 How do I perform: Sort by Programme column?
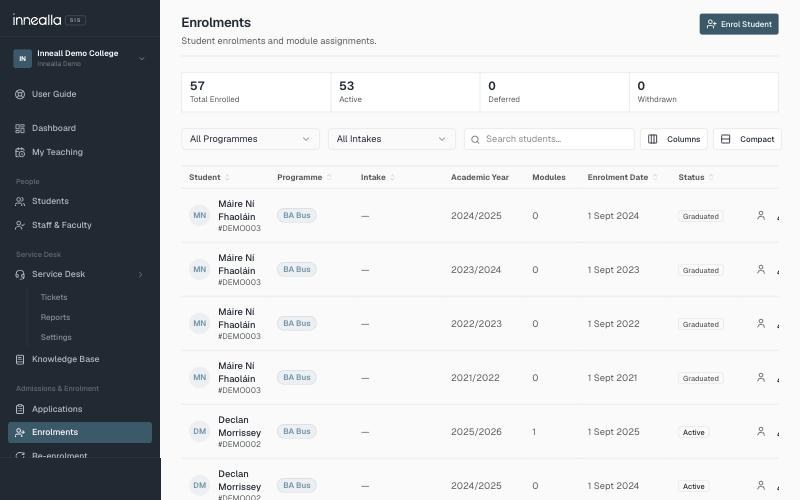point(304,177)
